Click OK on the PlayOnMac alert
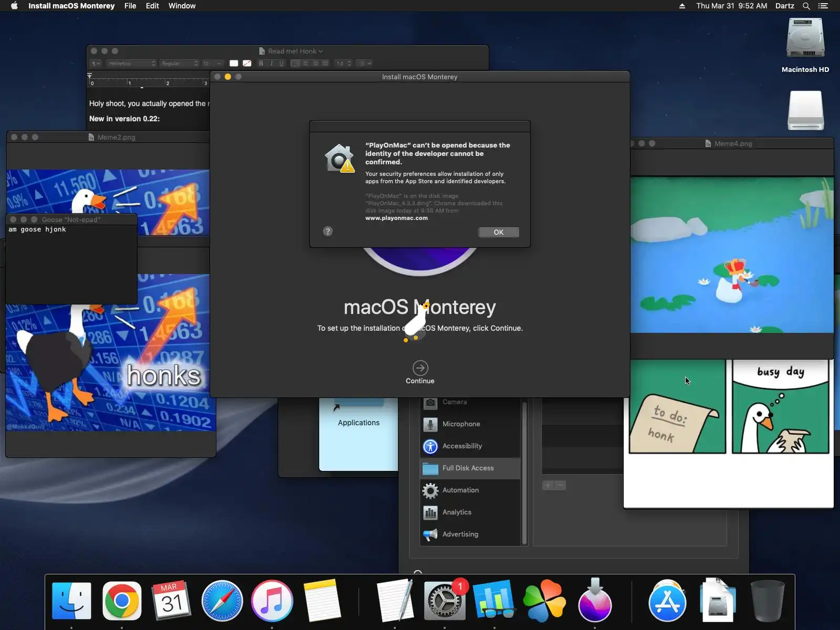The width and height of the screenshot is (840, 630). click(499, 232)
